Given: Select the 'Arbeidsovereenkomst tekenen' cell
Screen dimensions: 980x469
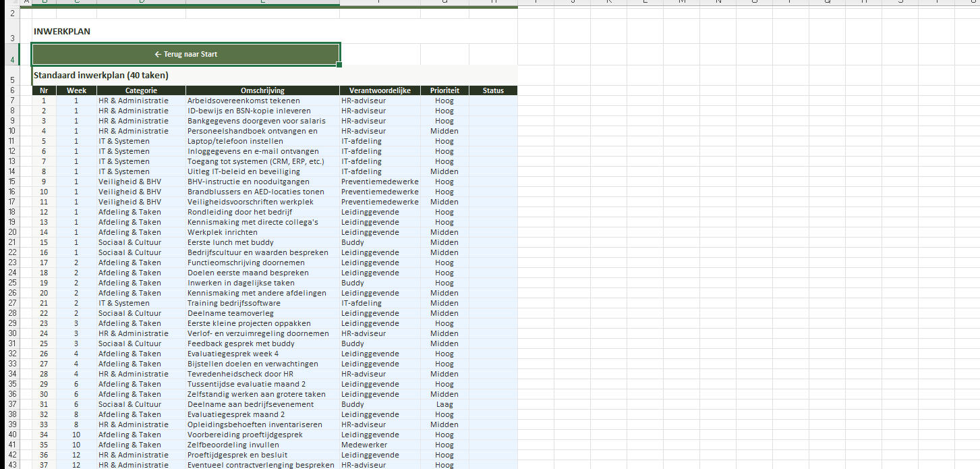Looking at the screenshot, I should [262, 101].
